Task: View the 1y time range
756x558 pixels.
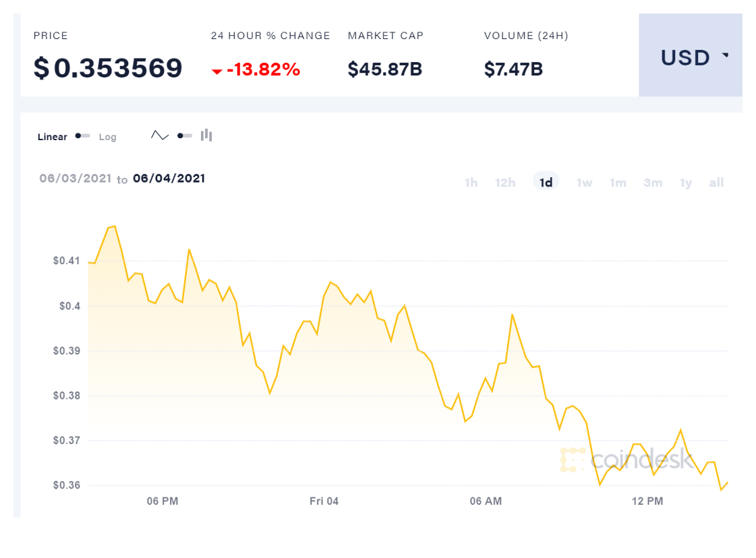Action: [686, 183]
